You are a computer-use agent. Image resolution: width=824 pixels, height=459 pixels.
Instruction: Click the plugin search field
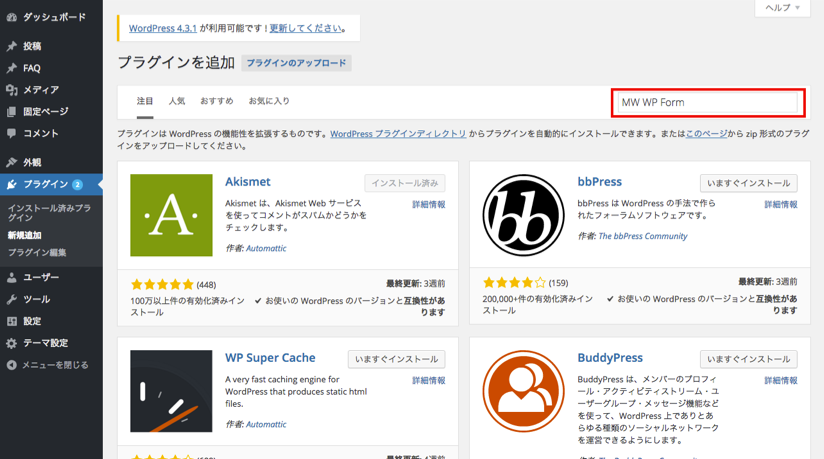[x=708, y=102]
